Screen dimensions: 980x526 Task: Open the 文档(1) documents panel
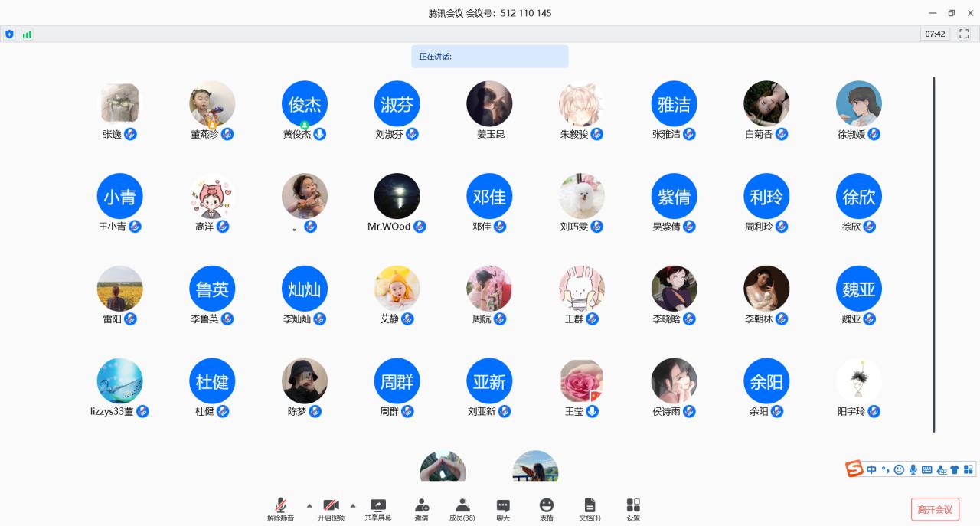pos(590,509)
